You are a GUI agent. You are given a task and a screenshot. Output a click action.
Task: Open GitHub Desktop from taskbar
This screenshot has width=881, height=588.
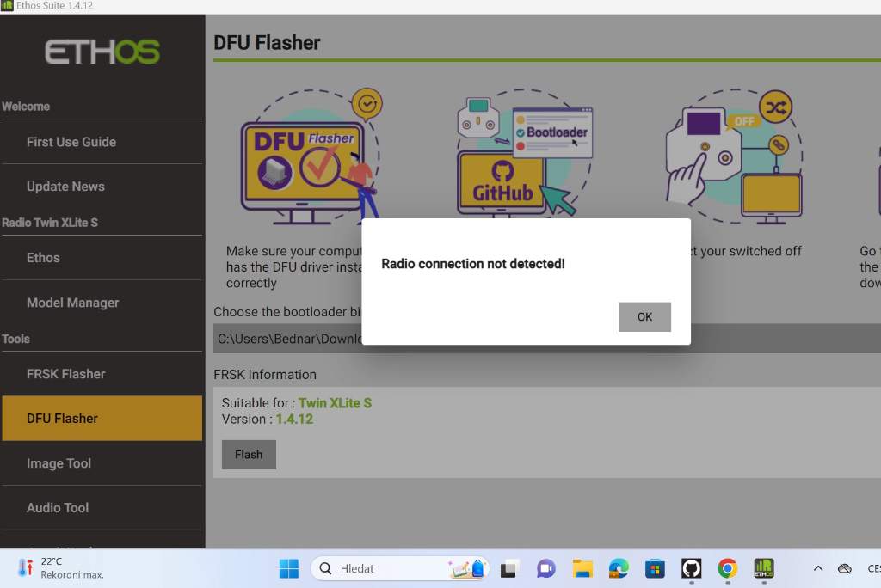pos(691,568)
